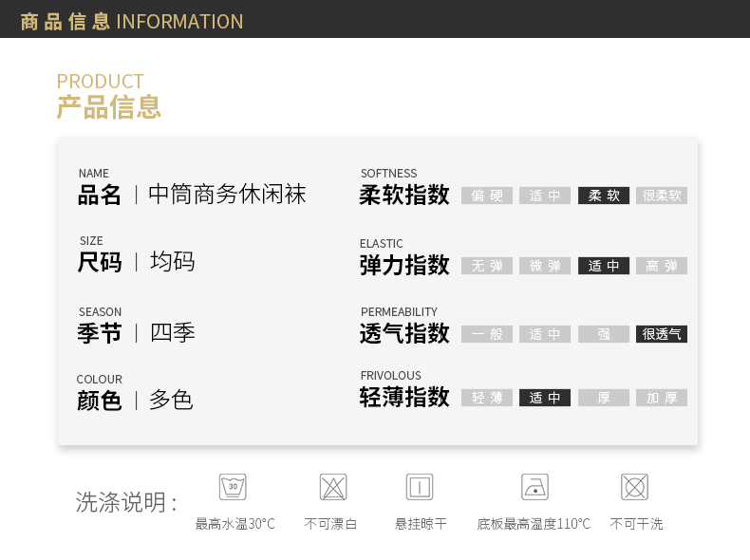Click the 尺码 label
The width and height of the screenshot is (750, 560).
coord(100,263)
